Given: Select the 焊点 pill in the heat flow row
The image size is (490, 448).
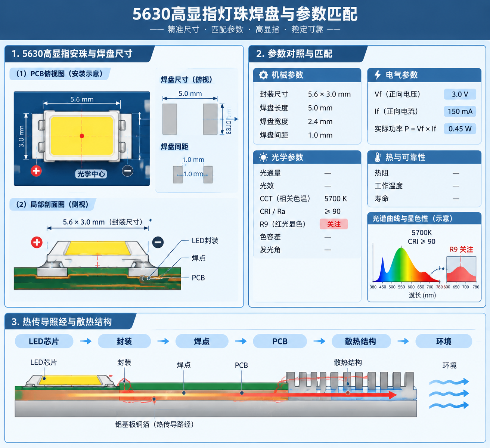Looking at the screenshot, I should coord(202,341).
